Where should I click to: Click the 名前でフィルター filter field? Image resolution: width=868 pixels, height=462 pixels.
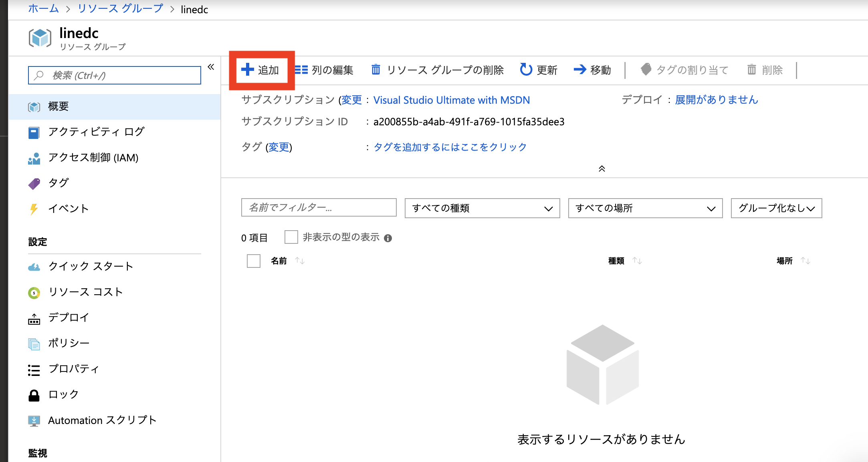(319, 207)
